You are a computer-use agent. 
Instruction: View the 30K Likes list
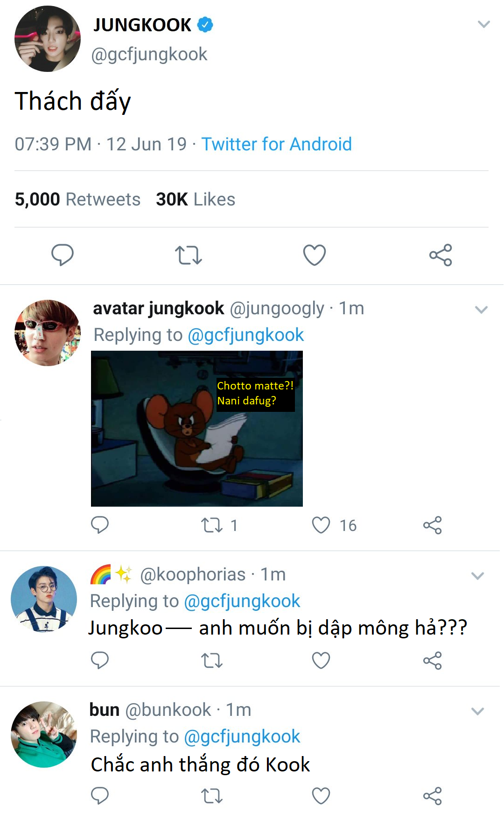point(196,199)
